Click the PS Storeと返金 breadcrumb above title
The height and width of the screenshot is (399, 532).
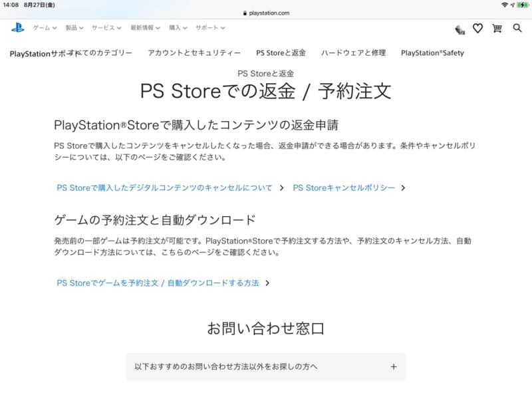[265, 73]
